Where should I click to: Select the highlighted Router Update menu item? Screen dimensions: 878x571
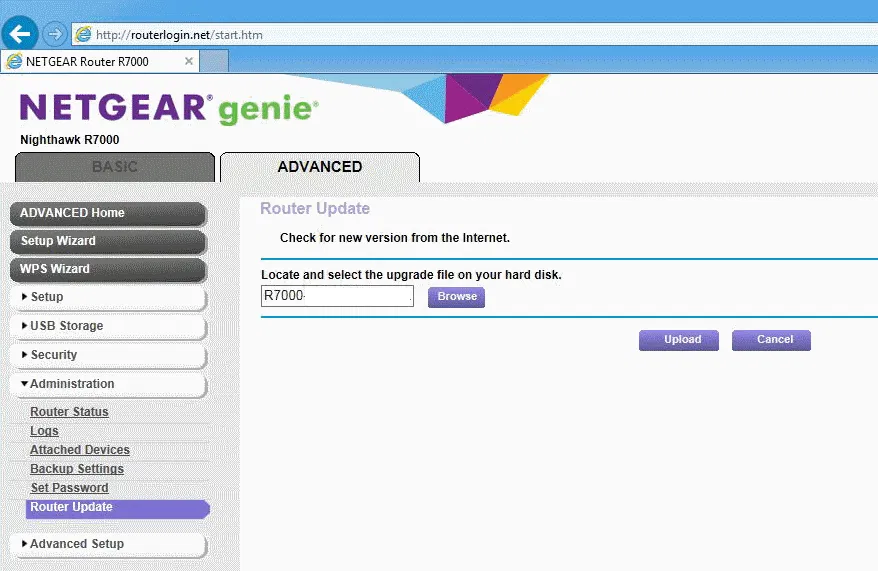pos(118,508)
